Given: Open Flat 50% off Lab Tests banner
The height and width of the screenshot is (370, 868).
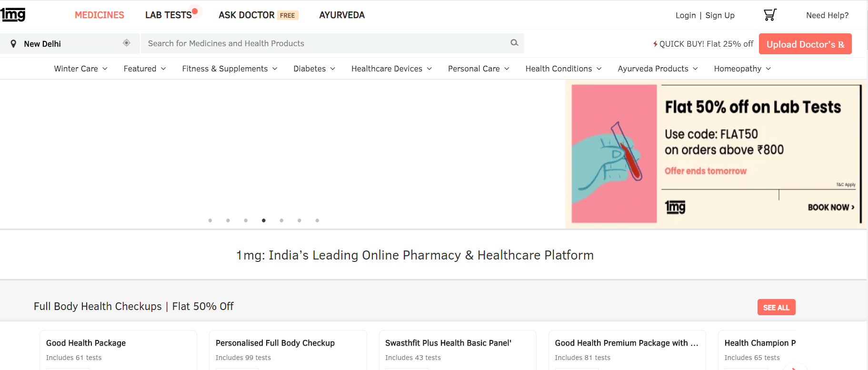Looking at the screenshot, I should [x=716, y=154].
